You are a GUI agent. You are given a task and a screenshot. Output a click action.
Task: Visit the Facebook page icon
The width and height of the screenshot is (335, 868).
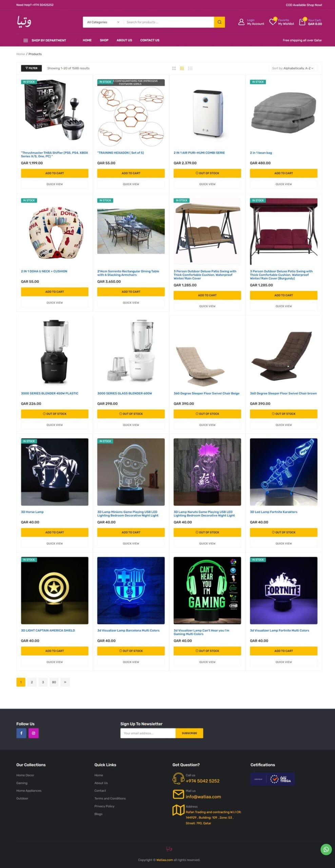[21, 733]
